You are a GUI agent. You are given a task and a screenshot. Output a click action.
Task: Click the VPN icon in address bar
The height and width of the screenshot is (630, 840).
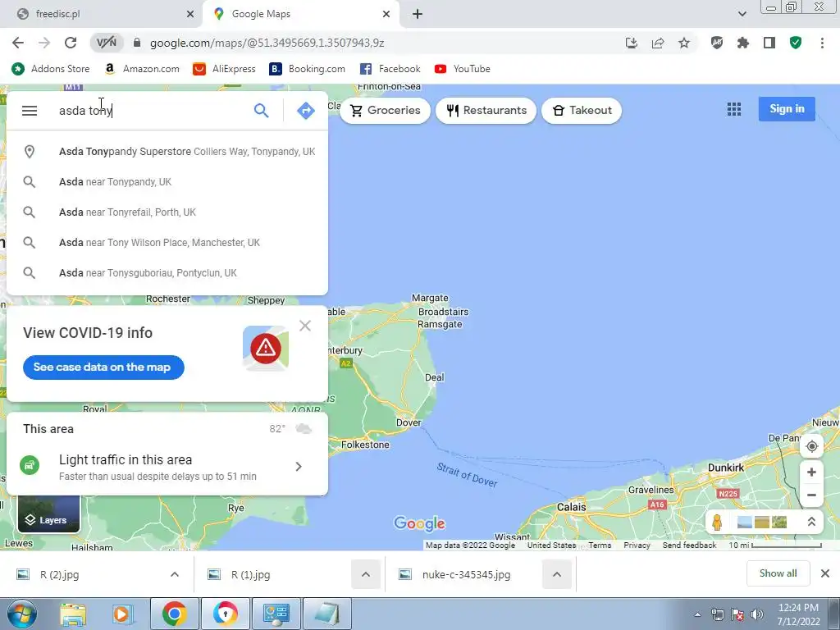tap(106, 43)
